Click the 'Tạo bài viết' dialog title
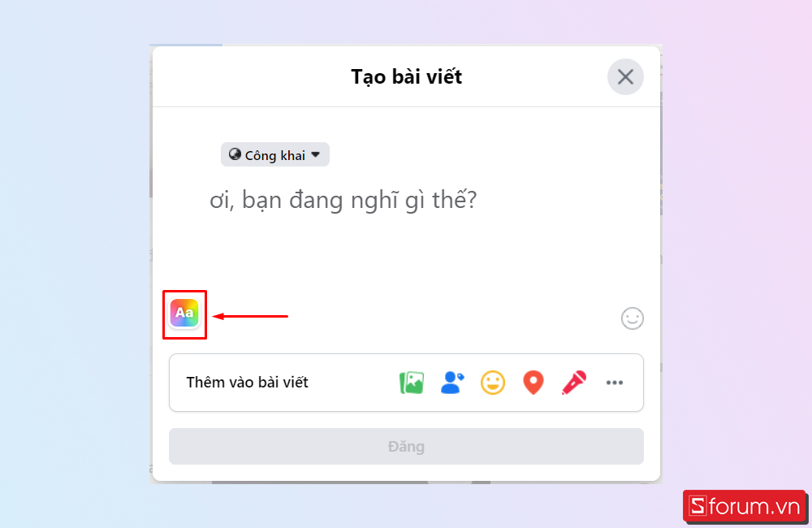Image resolution: width=812 pixels, height=528 pixels. [407, 76]
